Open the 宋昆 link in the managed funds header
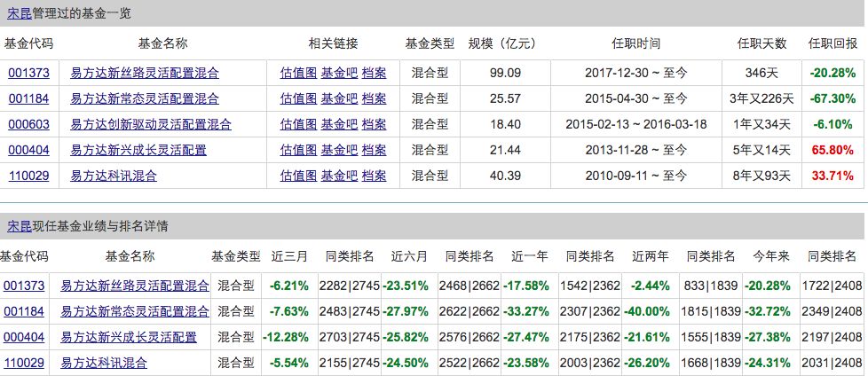This screenshot has width=868, height=376. 20,14
